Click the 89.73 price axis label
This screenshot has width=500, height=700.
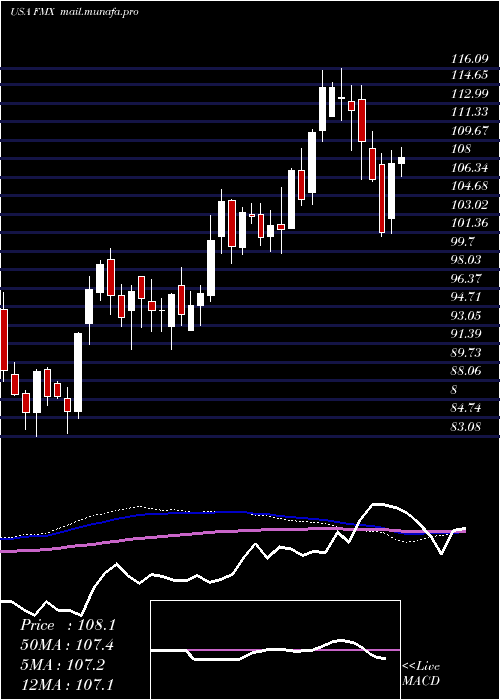(466, 353)
